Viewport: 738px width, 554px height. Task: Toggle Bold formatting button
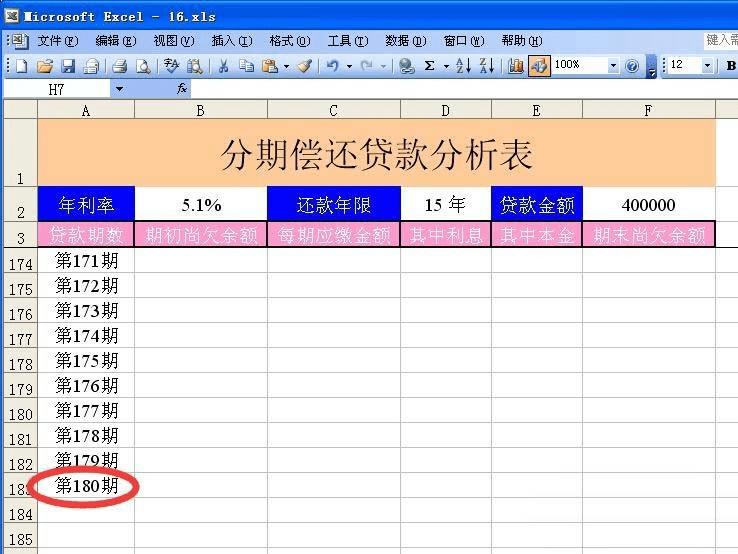click(x=730, y=65)
